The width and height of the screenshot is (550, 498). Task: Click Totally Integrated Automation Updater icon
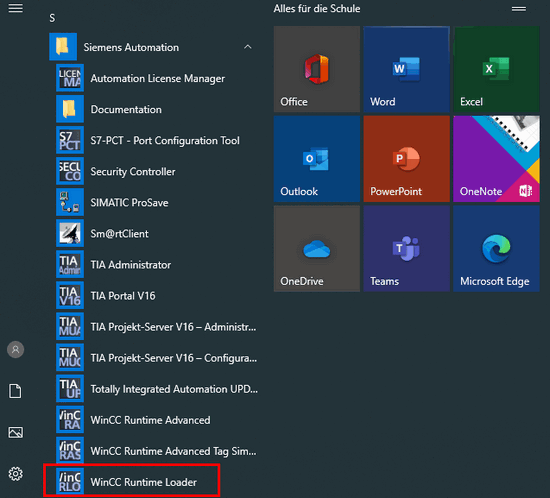pyautogui.click(x=70, y=389)
